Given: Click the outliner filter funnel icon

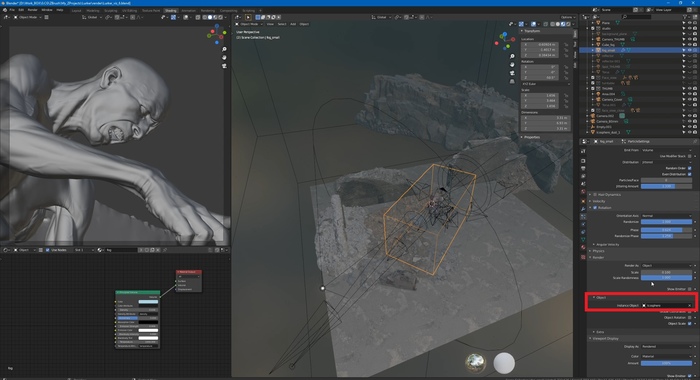Looking at the screenshot, I should (685, 17).
